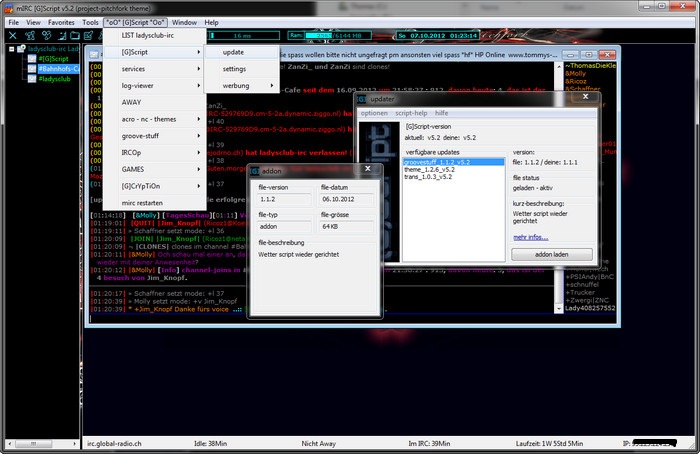Click the [G] icon in the addon title bar

click(254, 171)
